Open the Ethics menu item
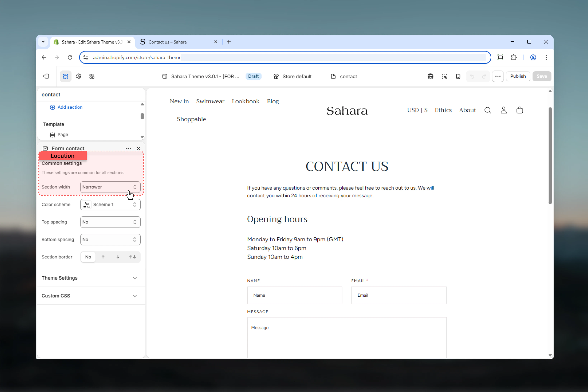 point(443,110)
